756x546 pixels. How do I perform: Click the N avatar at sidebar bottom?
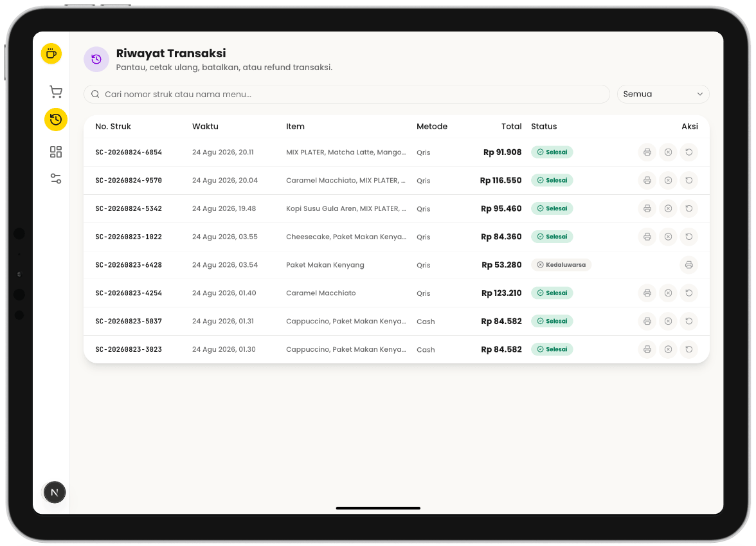(55, 493)
